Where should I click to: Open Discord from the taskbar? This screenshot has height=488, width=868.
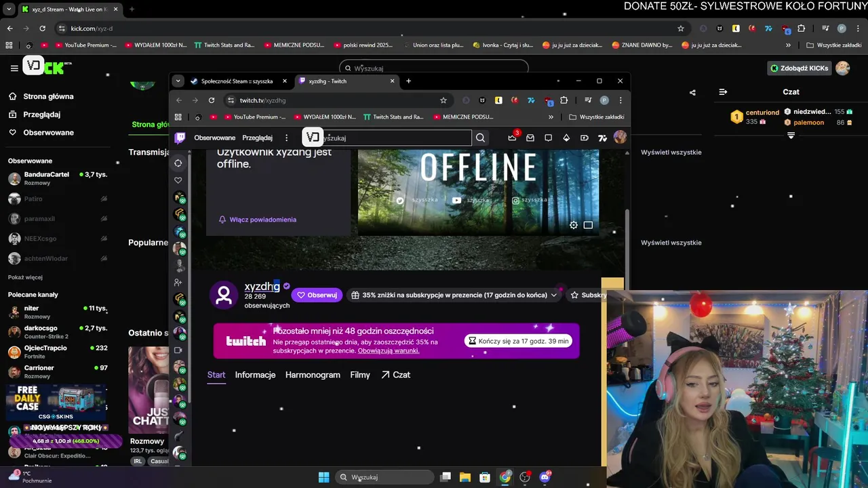point(545,477)
